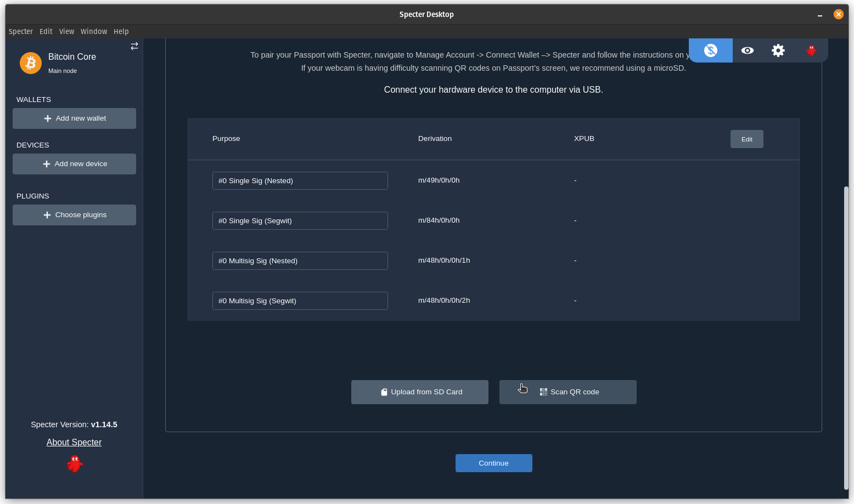Image resolution: width=854 pixels, height=504 pixels.
Task: Click the red ghost icon in top toolbar
Action: tap(811, 50)
